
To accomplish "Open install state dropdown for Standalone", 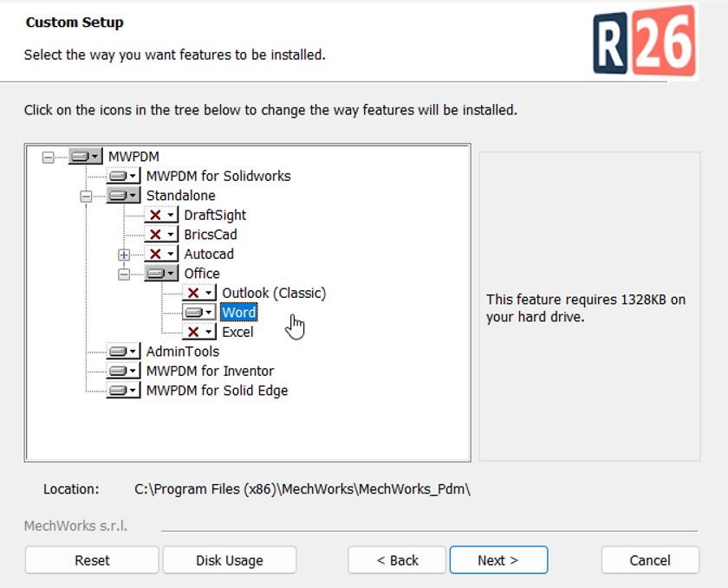I will [123, 196].
